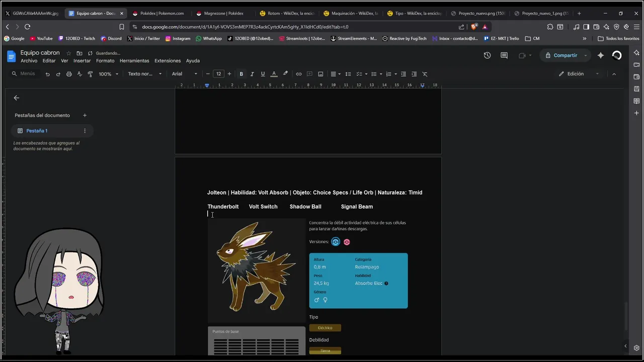The image size is (644, 362).
Task: Reload the current browser page
Action: pos(27,27)
